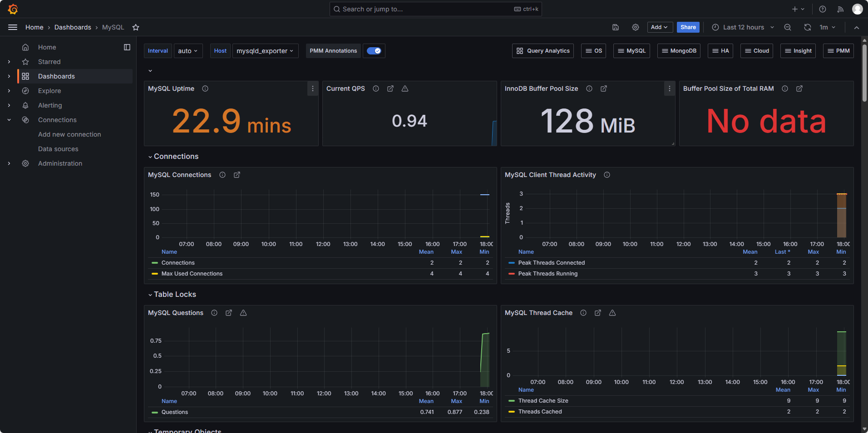Collapse top toolbar chevron
The width and height of the screenshot is (868, 433).
[857, 27]
